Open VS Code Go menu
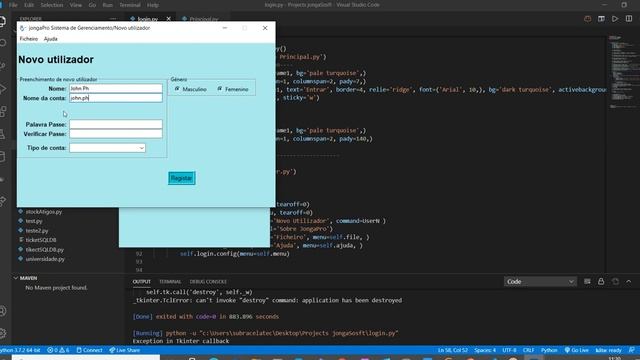 92,5
